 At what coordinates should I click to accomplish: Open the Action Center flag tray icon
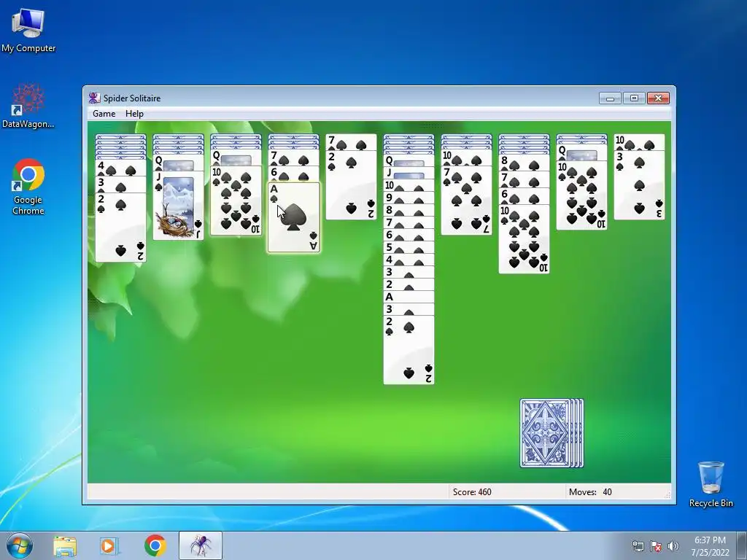(x=656, y=545)
